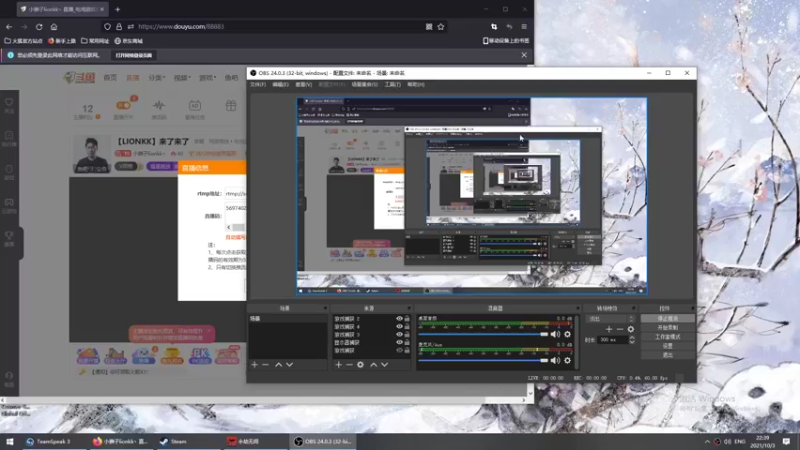Viewport: 800px width, 450px height.
Task: Remove selected source with minus icon
Action: (349, 365)
